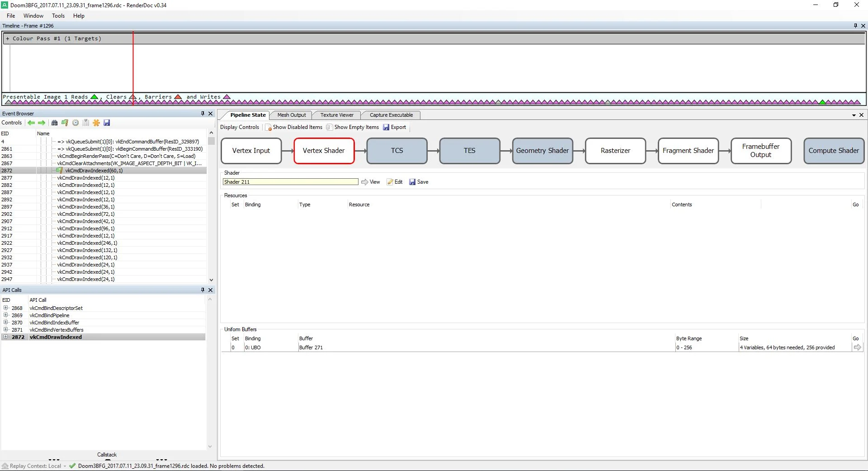The height and width of the screenshot is (471, 868).
Task: Close the Timeline panel
Action: coord(863,26)
